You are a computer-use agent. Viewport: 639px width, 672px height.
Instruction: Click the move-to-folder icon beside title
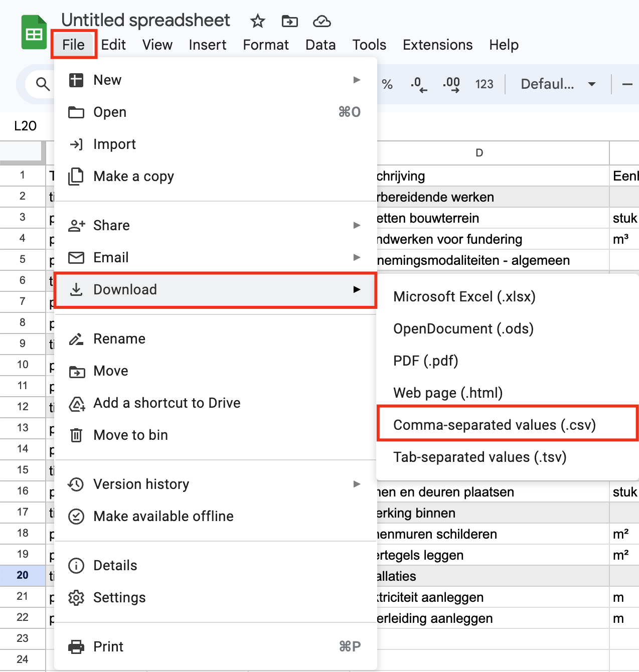click(289, 21)
